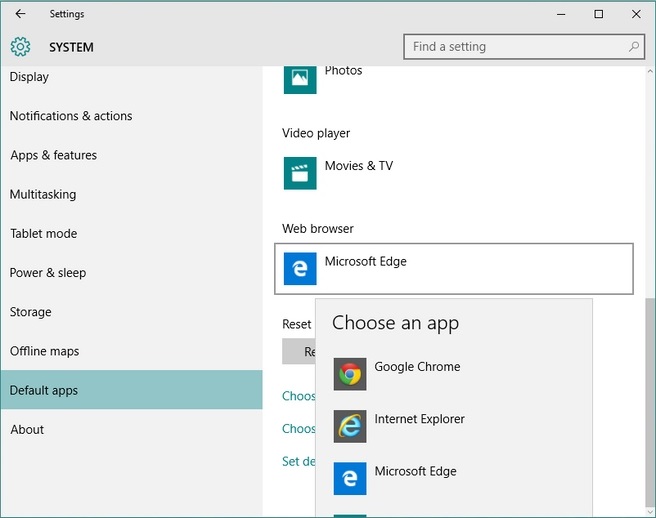Open the About page

[x=131, y=430]
